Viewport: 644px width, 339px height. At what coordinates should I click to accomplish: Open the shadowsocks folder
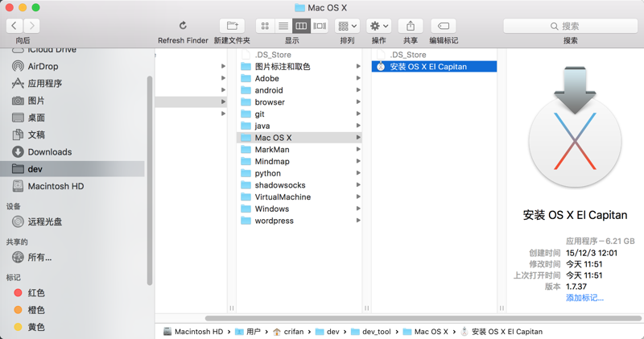299,185
